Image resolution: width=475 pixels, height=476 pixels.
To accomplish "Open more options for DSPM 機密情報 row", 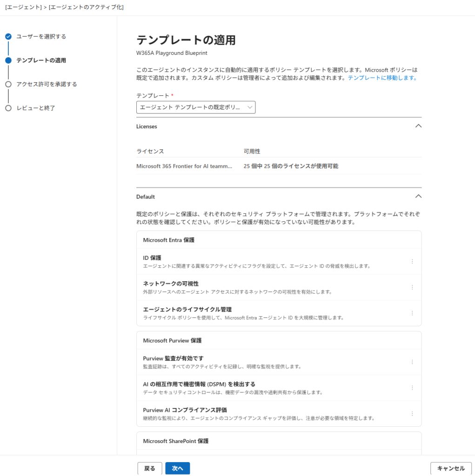I will [x=412, y=388].
